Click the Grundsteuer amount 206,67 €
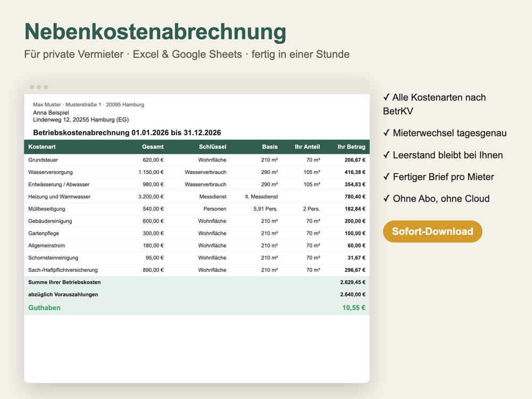The image size is (532, 399). pyautogui.click(x=355, y=160)
